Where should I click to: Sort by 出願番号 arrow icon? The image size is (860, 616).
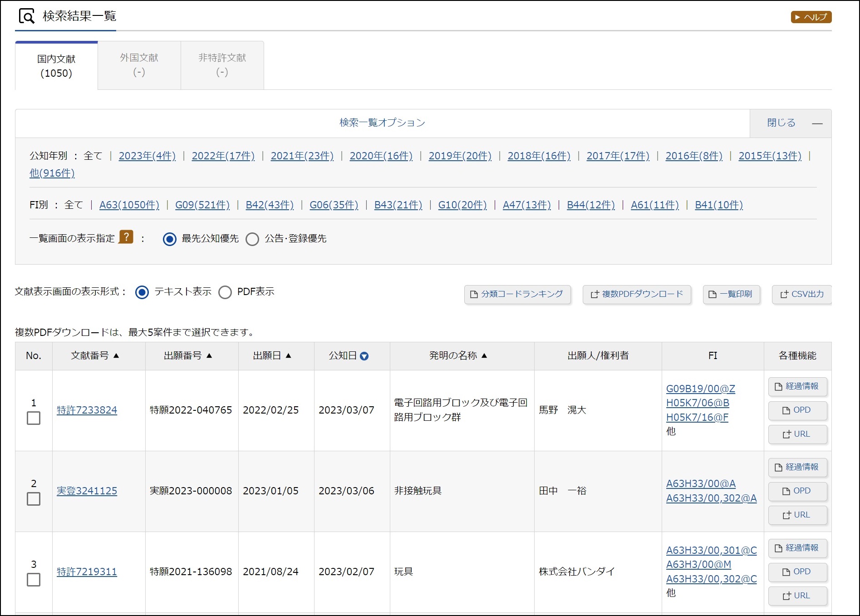point(209,356)
